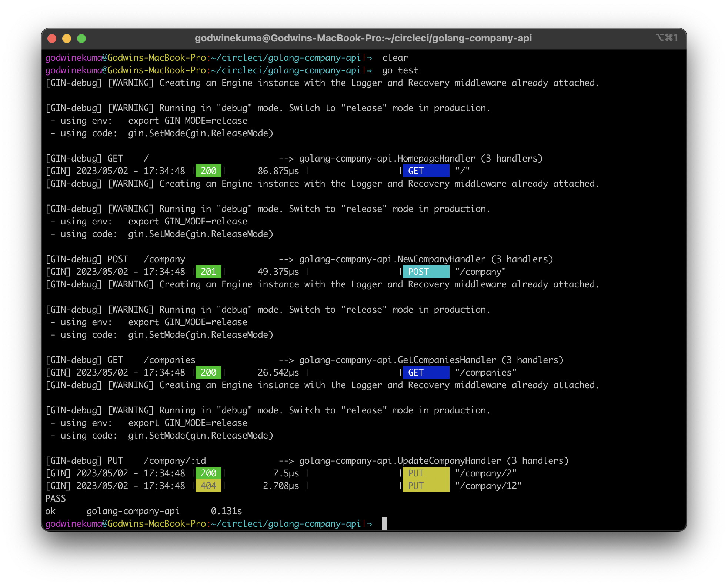Select the green 200 status badge for GET /
This screenshot has height=586, width=728.
[x=208, y=171]
